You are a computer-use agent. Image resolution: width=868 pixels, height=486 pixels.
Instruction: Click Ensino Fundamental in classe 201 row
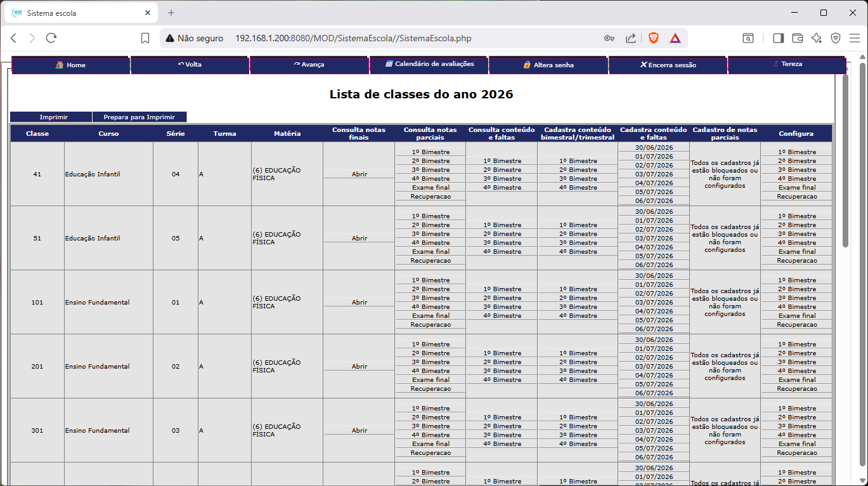97,366
